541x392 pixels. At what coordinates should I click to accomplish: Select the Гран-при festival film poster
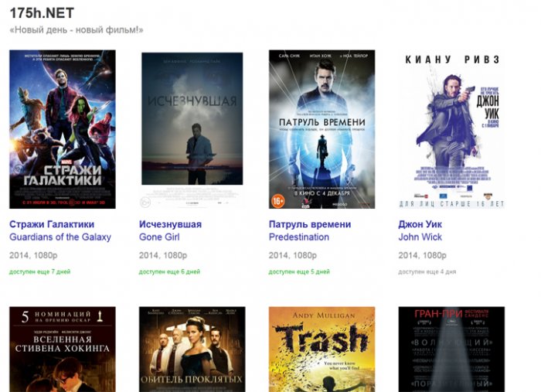(x=451, y=349)
